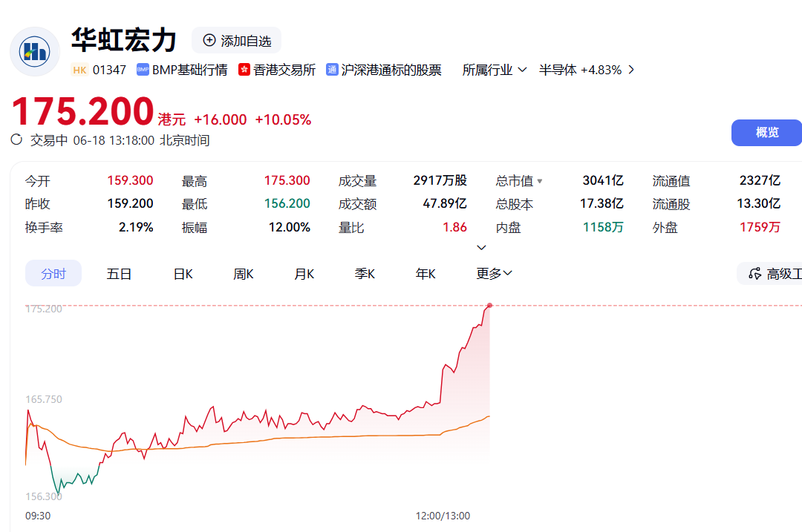Click the Hong Kong exchange flag icon

pos(244,70)
